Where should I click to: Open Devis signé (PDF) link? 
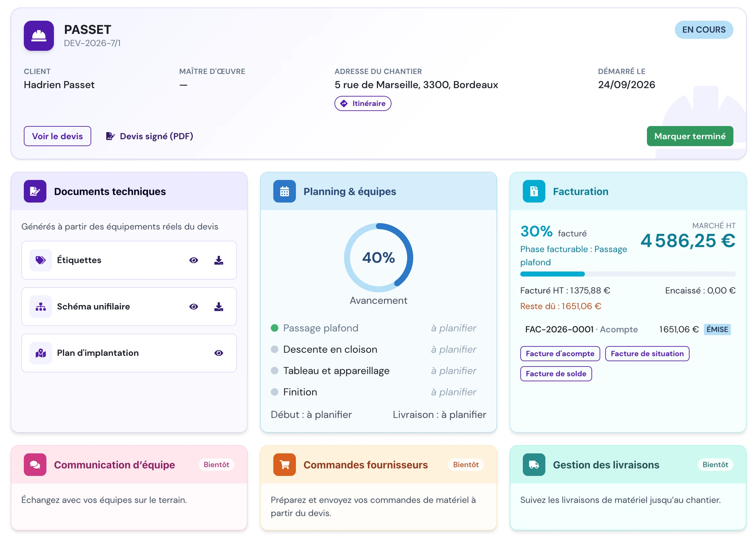pyautogui.click(x=150, y=136)
